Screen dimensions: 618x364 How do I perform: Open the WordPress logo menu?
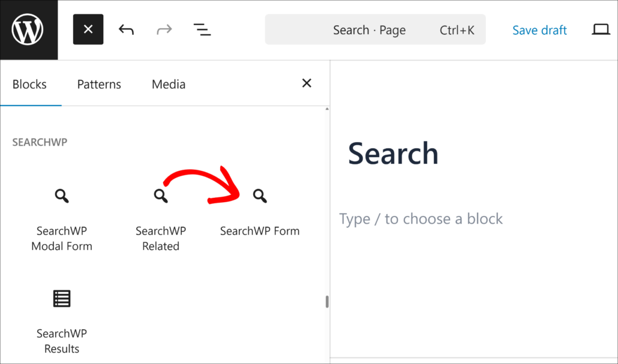click(x=29, y=30)
